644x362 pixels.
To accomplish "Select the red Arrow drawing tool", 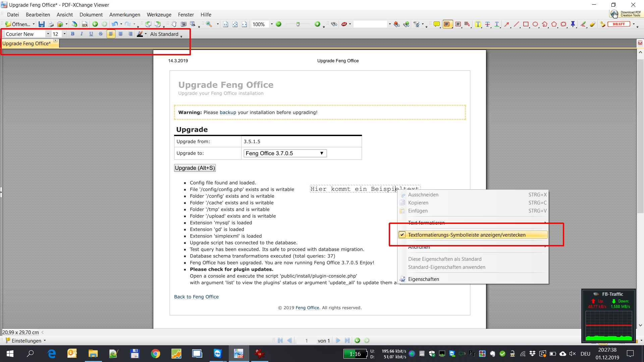I will click(x=507, y=24).
